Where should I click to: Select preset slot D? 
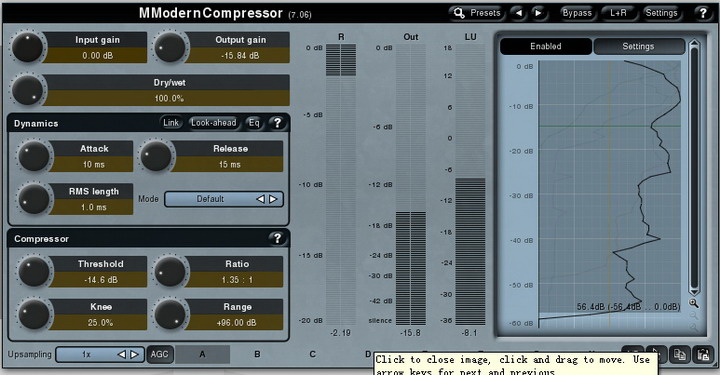click(x=367, y=354)
